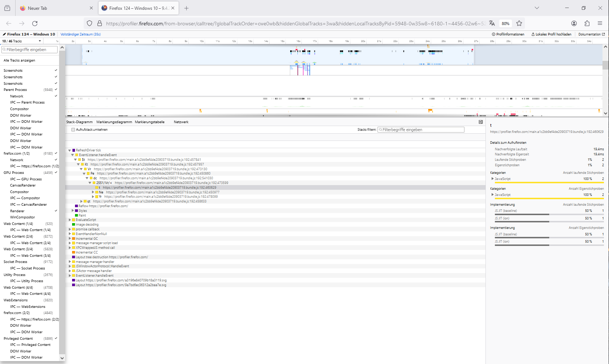The image size is (609, 364).
Task: Switch to the Netzwerk tab
Action: (x=181, y=122)
